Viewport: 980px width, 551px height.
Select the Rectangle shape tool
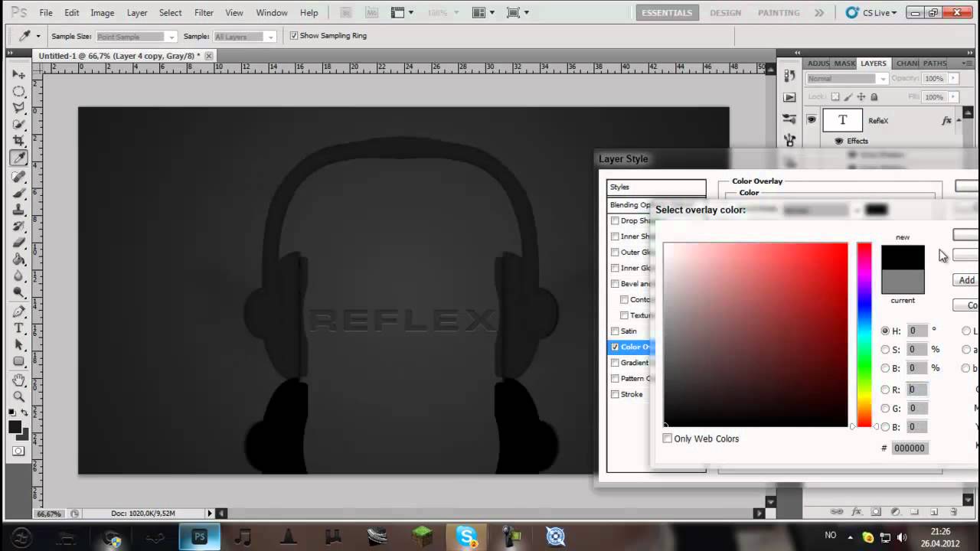(19, 362)
